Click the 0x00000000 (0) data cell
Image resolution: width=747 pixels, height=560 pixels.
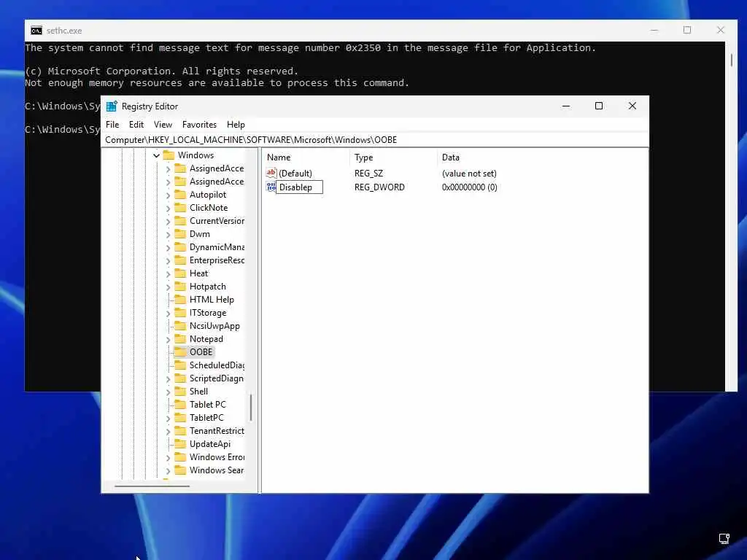(469, 187)
